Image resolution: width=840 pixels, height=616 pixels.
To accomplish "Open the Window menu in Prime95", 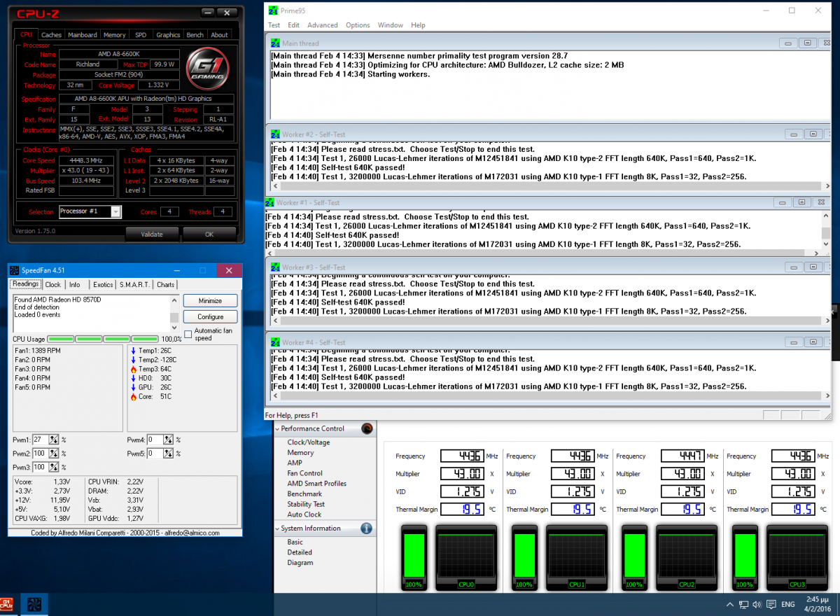I will click(x=390, y=25).
